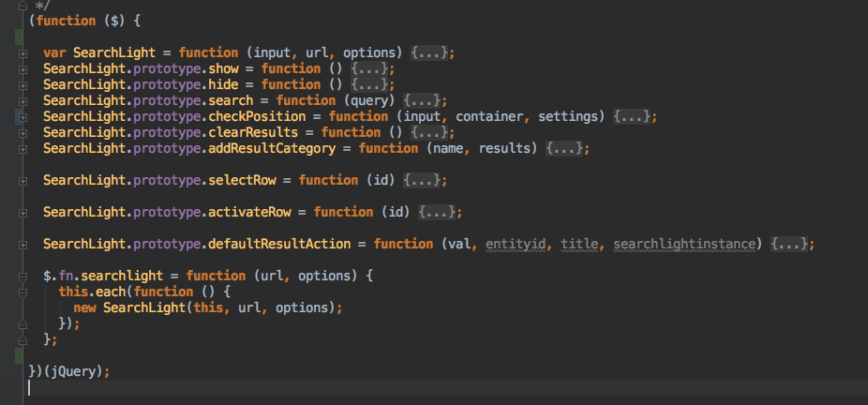Expand the prototype.search fold gutter marker
This screenshot has width=868, height=405.
click(x=22, y=102)
